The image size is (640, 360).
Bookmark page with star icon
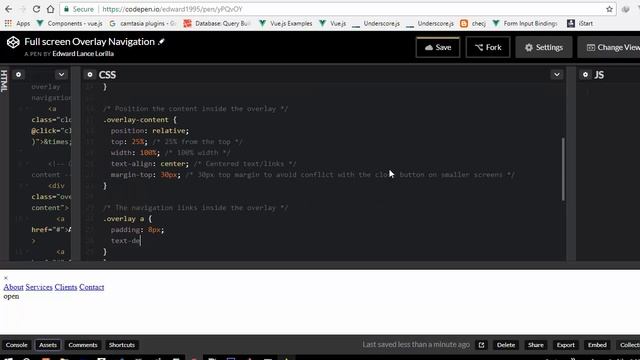pyautogui.click(x=609, y=9)
